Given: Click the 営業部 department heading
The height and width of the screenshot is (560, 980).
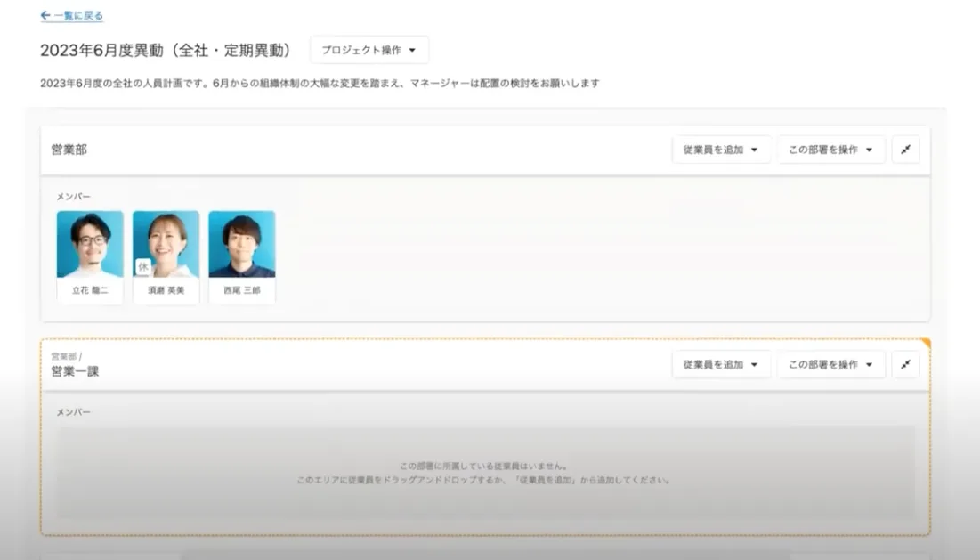Looking at the screenshot, I should (69, 150).
